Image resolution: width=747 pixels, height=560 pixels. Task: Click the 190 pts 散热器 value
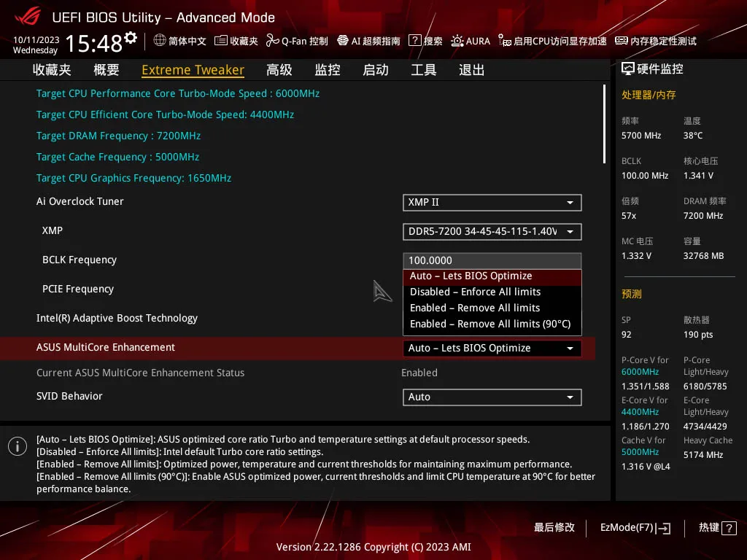(x=698, y=335)
